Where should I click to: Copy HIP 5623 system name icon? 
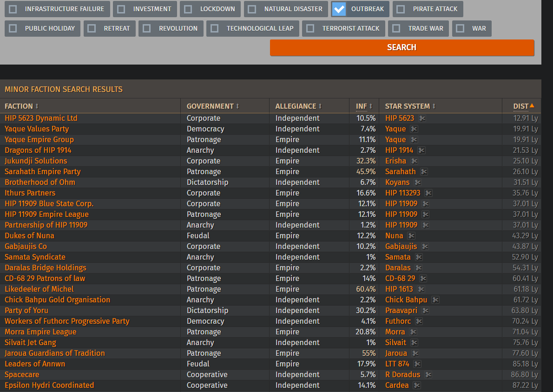(x=422, y=118)
